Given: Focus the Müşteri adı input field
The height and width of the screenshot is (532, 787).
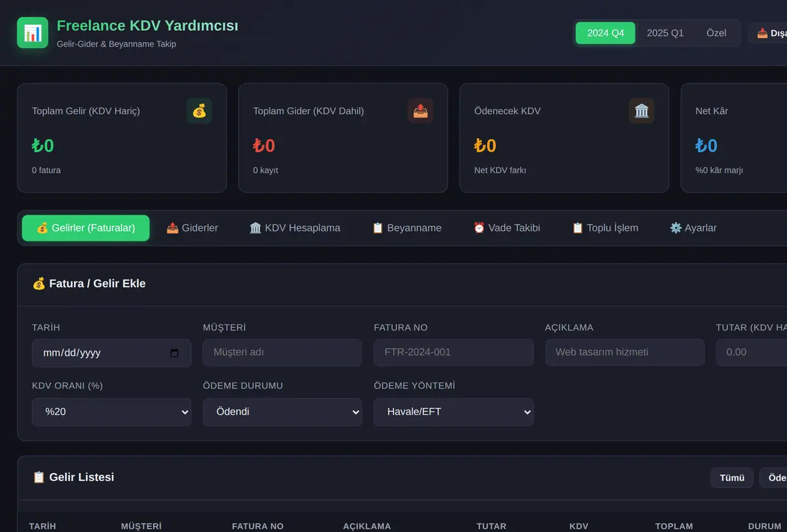Looking at the screenshot, I should [282, 352].
